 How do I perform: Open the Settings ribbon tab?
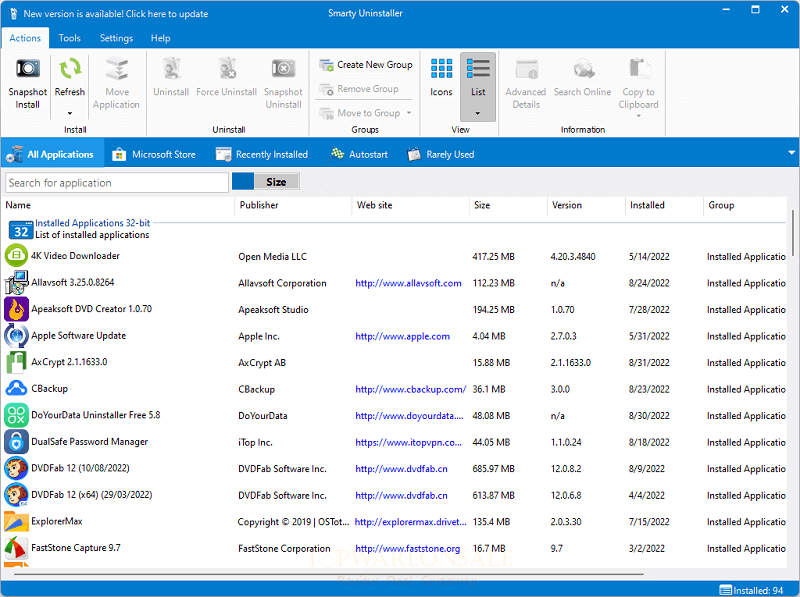pos(116,38)
